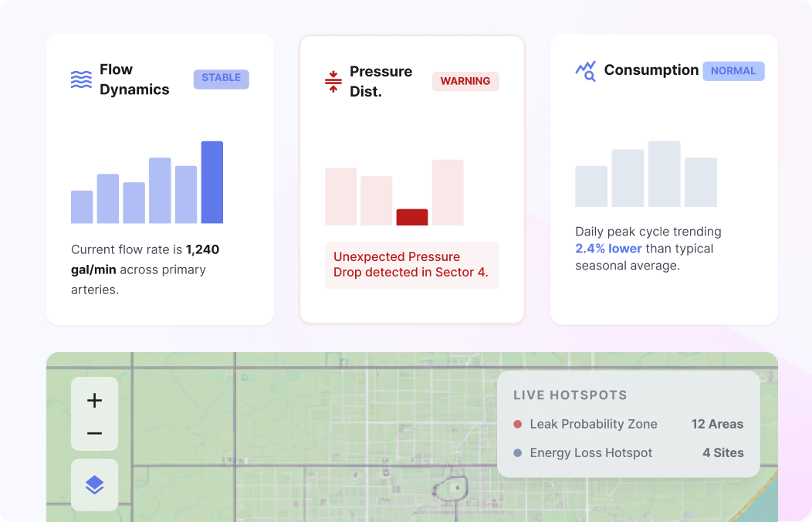
Task: Click the Consumption trend magnifier icon
Action: [x=585, y=70]
